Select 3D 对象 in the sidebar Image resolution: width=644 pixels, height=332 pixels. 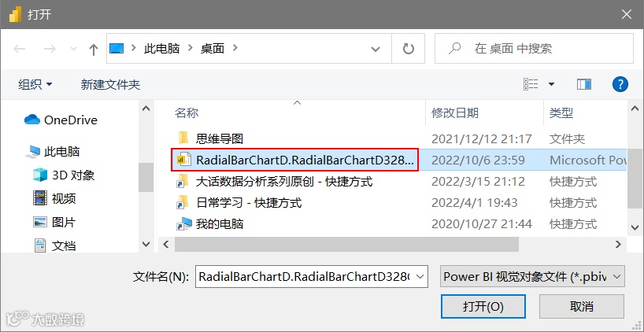(x=64, y=175)
